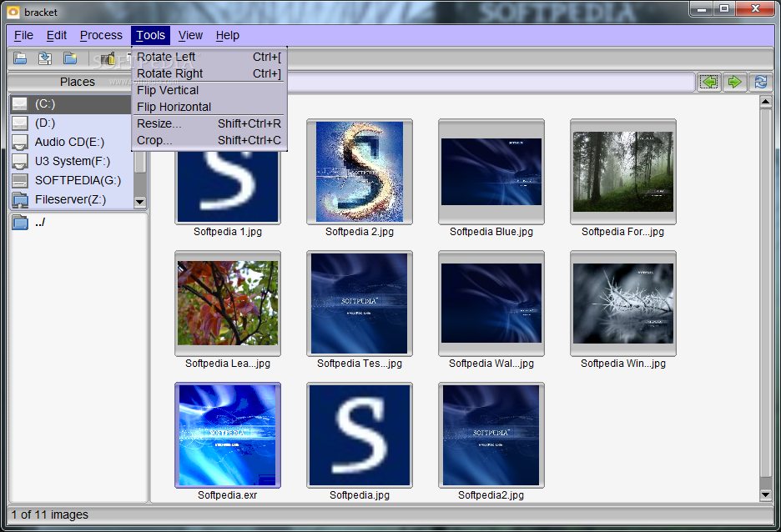Select Softpedia Blue.jpg thumbnail
Image resolution: width=781 pixels, height=532 pixels.
(x=491, y=172)
